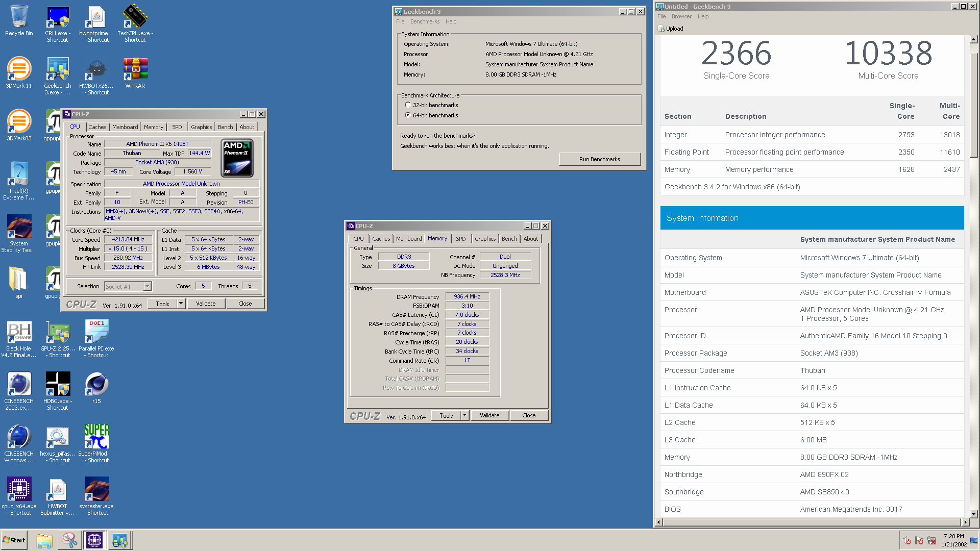Image resolution: width=980 pixels, height=551 pixels.
Task: Click the Run Benchmarks button
Action: click(600, 159)
